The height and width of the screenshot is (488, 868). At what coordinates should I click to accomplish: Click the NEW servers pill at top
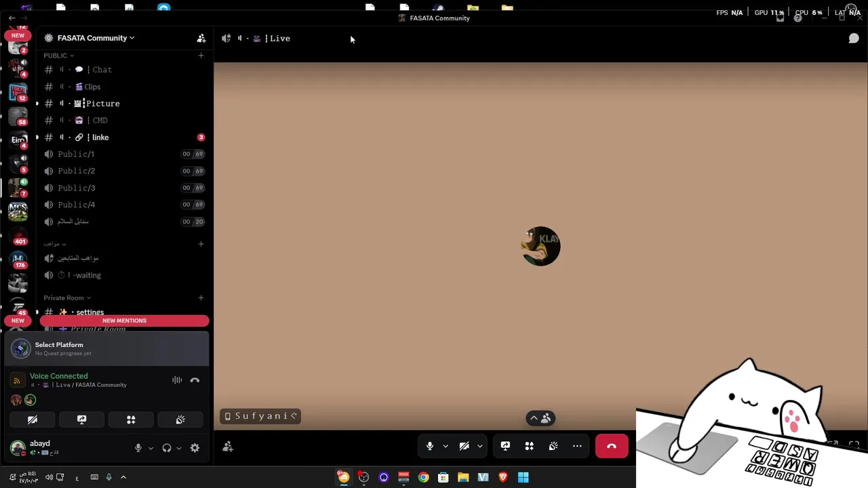(18, 35)
